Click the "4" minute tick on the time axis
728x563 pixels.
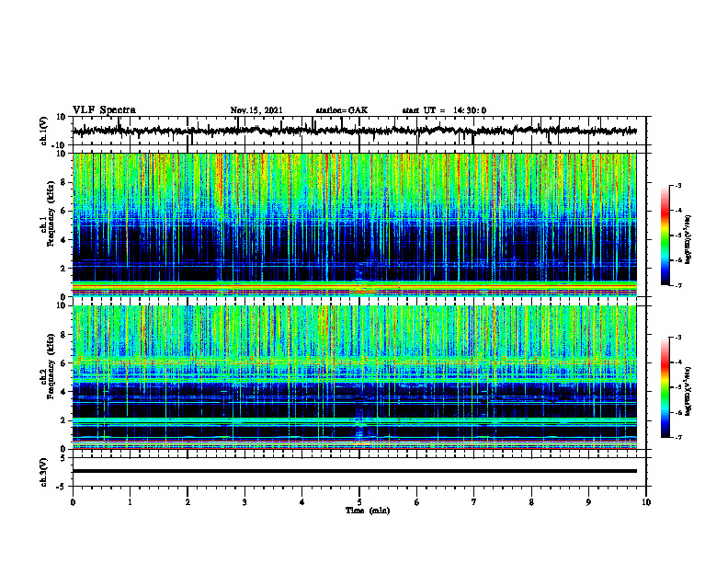[x=301, y=502]
